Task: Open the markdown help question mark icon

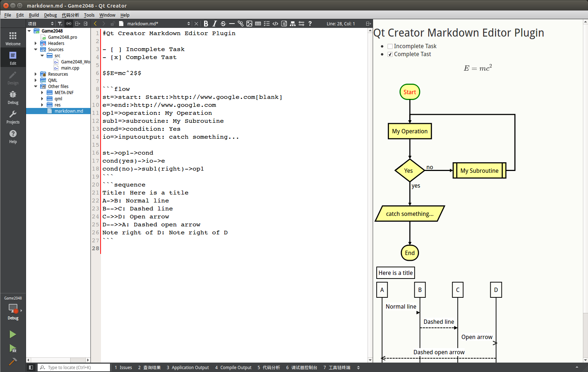Action: [310, 24]
